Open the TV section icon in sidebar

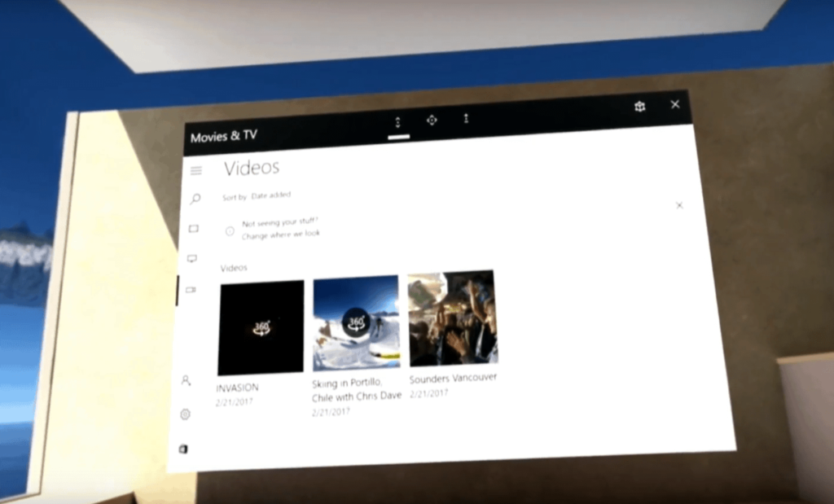(192, 259)
